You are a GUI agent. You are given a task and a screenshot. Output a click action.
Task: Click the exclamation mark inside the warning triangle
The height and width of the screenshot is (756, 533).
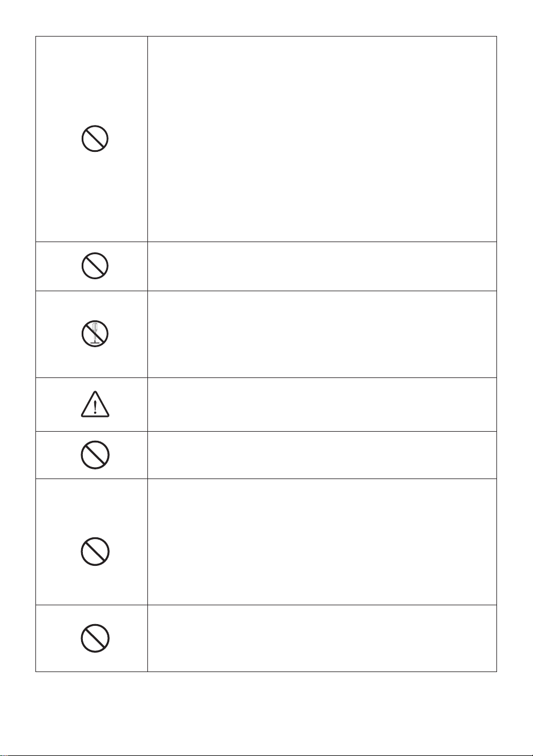tap(95, 407)
